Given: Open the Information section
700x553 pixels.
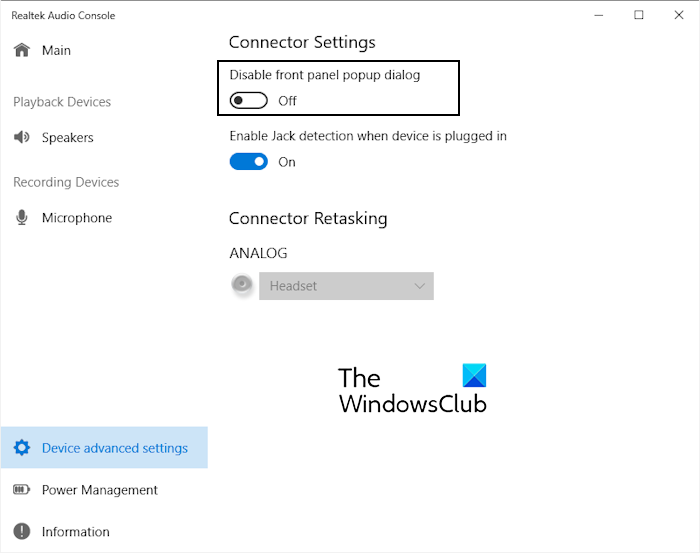Looking at the screenshot, I should click(x=76, y=532).
